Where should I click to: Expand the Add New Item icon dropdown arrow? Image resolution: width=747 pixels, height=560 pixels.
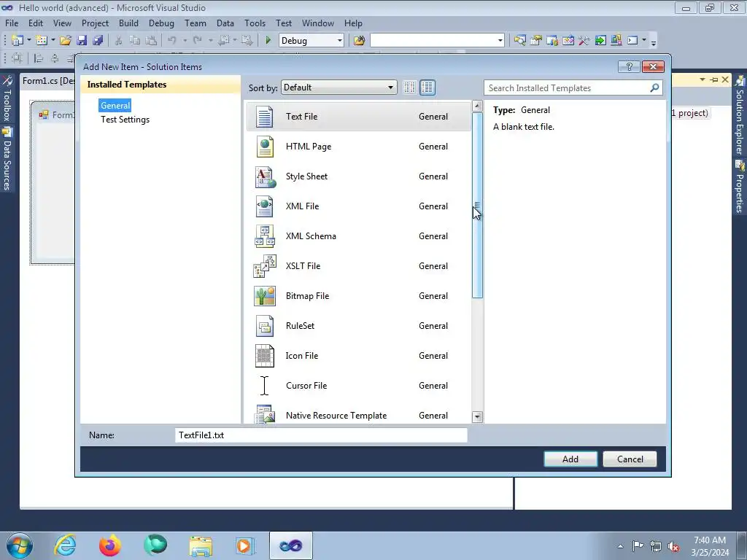(53, 41)
